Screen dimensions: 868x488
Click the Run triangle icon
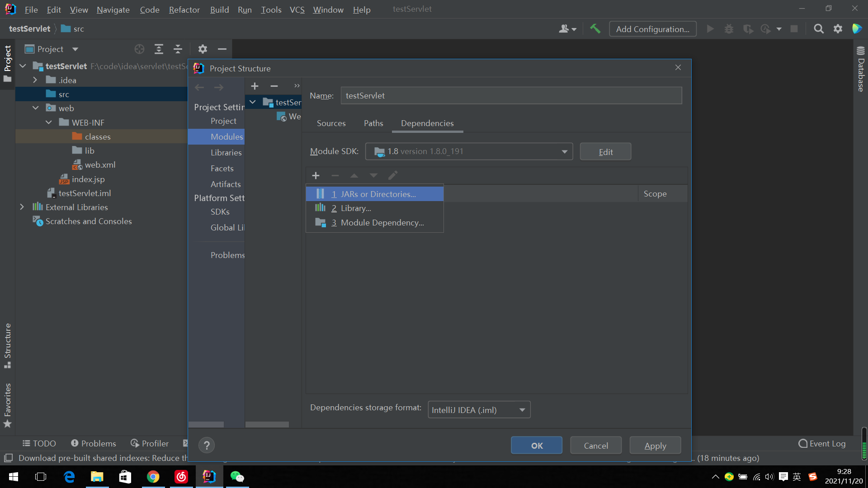[710, 29]
